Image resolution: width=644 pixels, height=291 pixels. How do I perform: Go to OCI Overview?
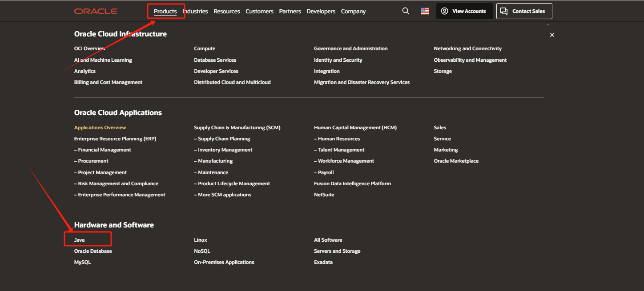pyautogui.click(x=89, y=48)
